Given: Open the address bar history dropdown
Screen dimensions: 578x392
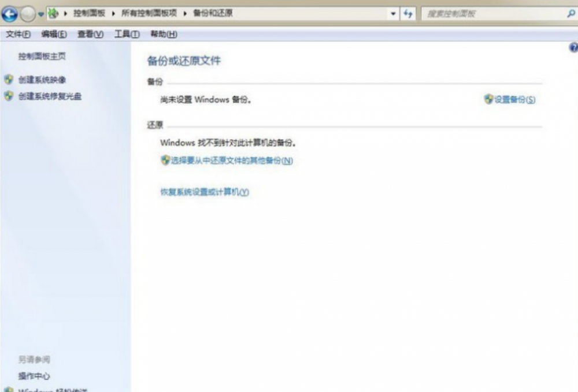Looking at the screenshot, I should [x=393, y=14].
